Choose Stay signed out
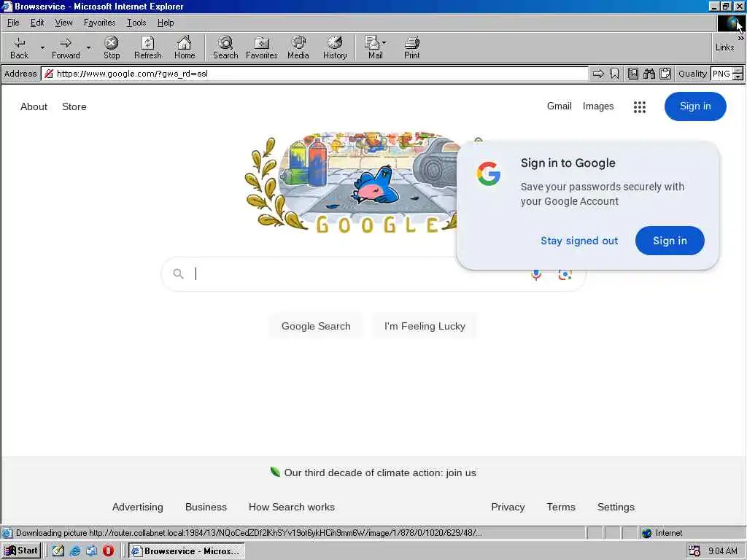The image size is (747, 560). (x=578, y=241)
